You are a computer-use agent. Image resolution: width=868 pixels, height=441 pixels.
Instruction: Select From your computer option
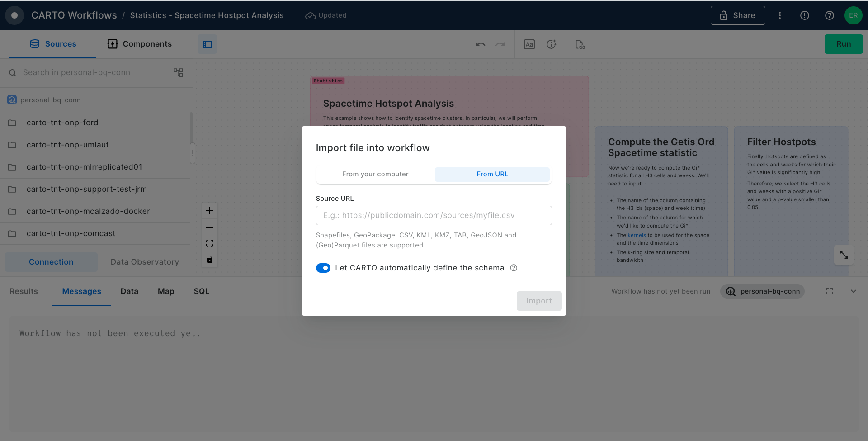(375, 174)
